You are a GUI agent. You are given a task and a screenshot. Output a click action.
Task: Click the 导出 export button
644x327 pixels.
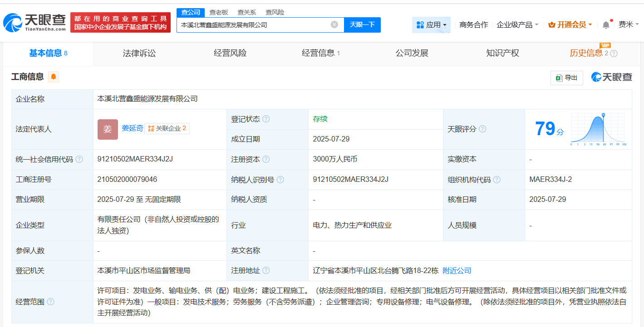567,78
